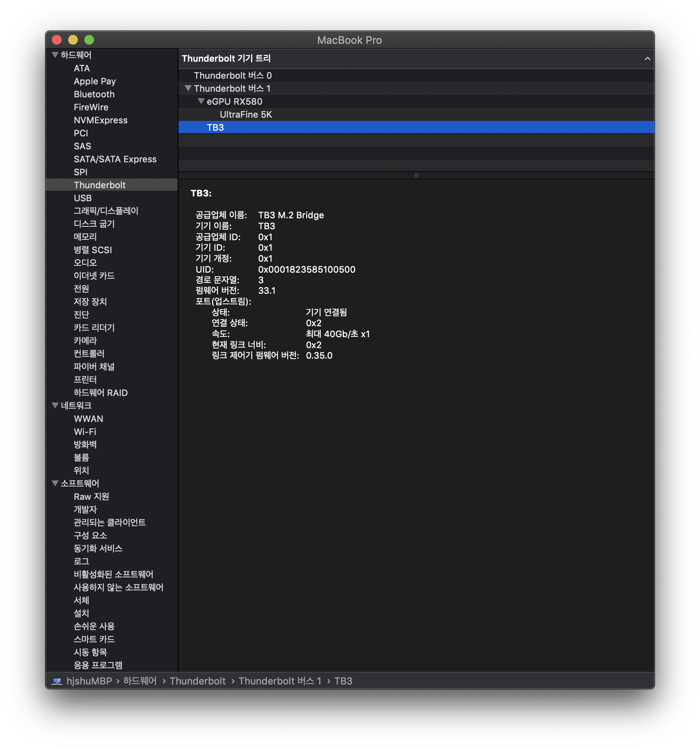The height and width of the screenshot is (749, 700).
Task: Open FireWire in sidebar
Action: pos(91,107)
